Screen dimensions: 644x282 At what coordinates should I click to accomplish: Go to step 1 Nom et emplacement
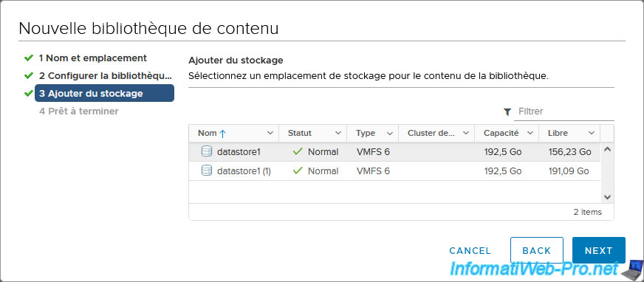tap(93, 58)
